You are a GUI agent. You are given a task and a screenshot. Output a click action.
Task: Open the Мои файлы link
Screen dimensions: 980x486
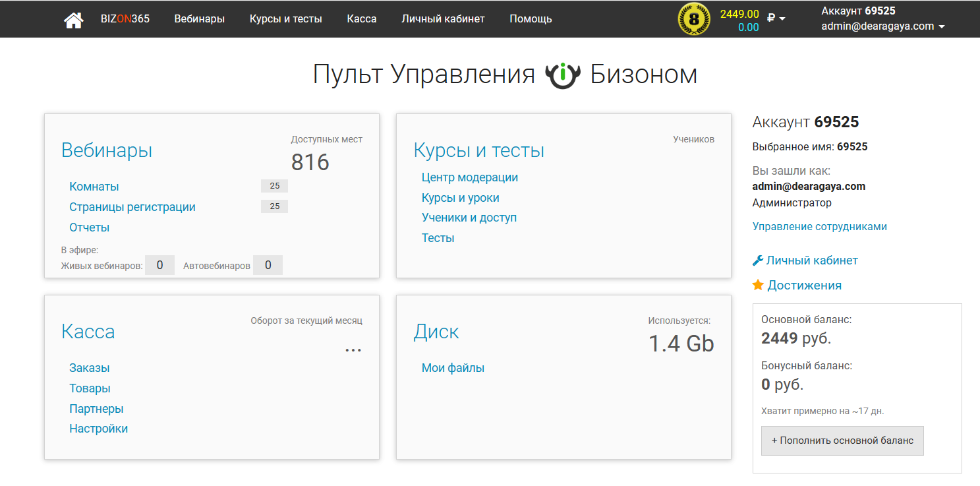[453, 368]
